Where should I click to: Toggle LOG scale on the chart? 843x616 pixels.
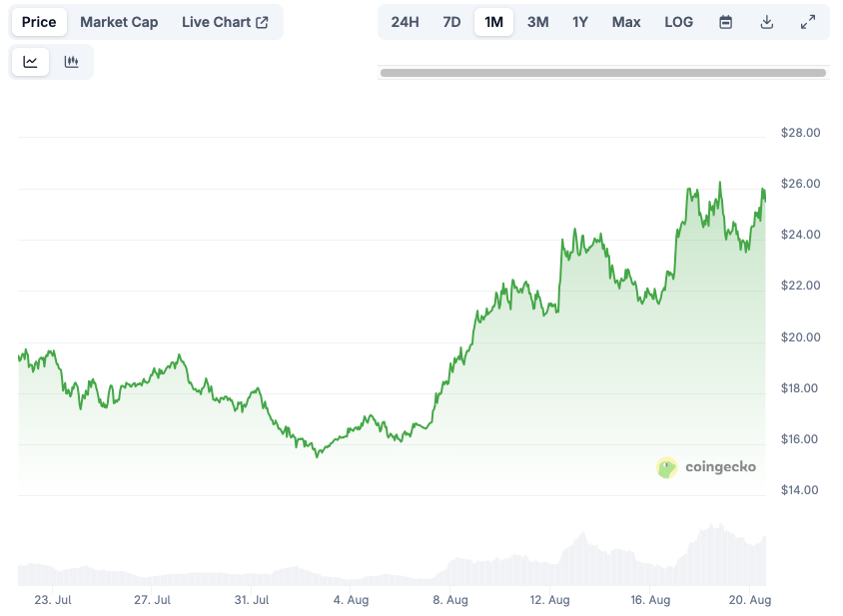678,22
